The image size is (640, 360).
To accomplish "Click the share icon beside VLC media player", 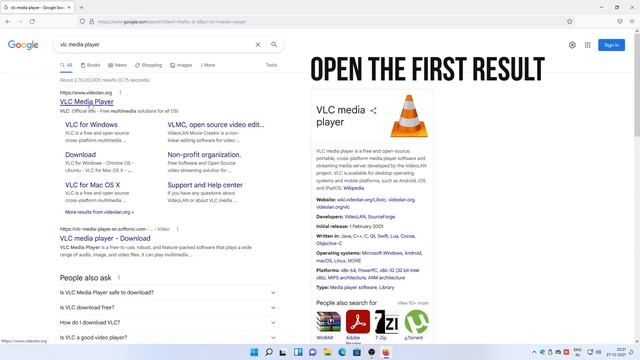I will pos(373,111).
